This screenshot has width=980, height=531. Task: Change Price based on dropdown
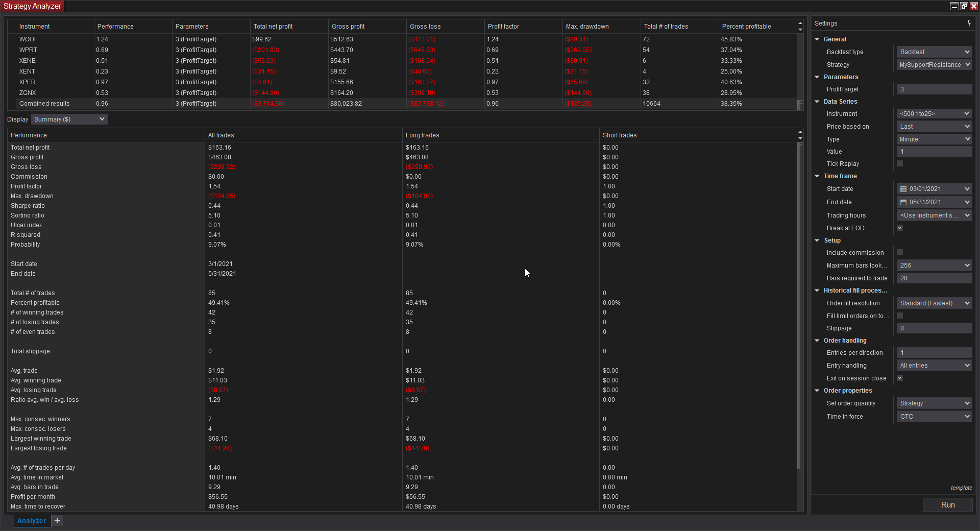[x=934, y=127]
